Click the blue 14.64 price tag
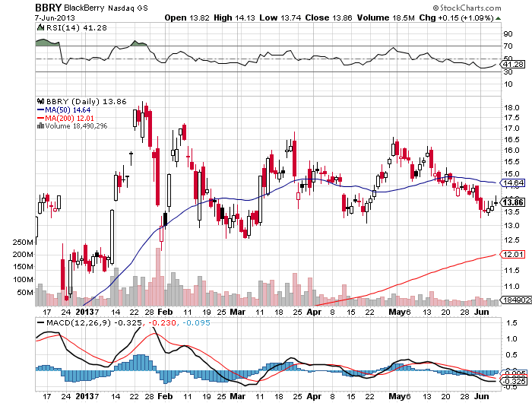 pos(513,183)
